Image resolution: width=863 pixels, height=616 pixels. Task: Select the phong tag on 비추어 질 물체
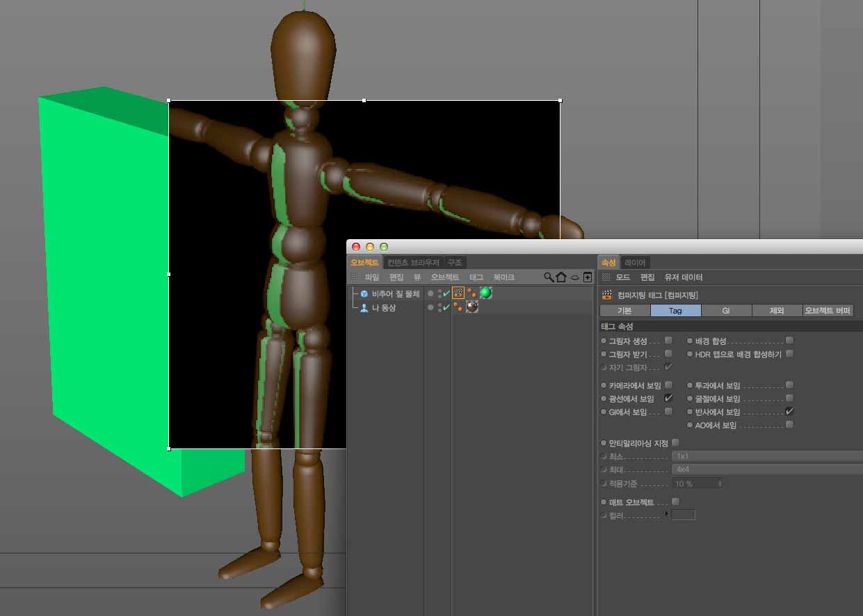pos(472,293)
